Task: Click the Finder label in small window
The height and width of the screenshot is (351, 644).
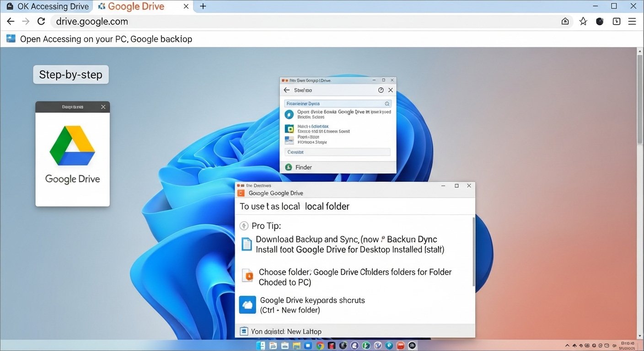Action: (x=304, y=167)
